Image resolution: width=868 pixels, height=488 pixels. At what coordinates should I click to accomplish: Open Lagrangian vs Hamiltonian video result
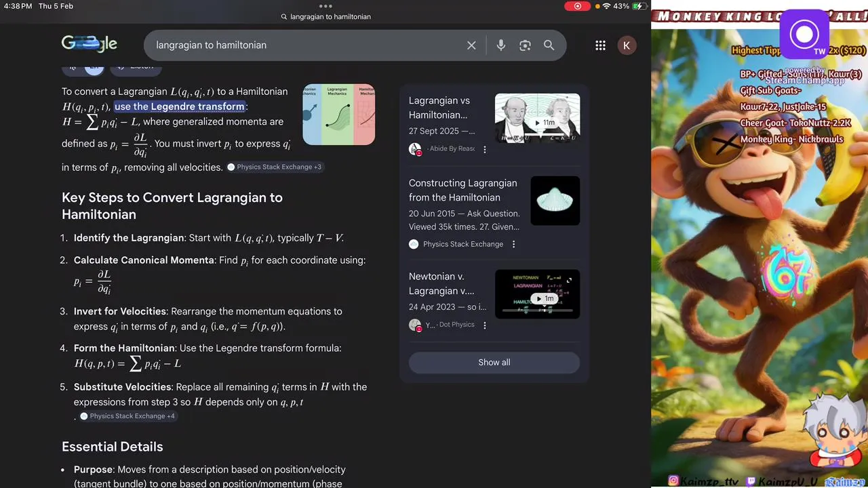pyautogui.click(x=439, y=108)
